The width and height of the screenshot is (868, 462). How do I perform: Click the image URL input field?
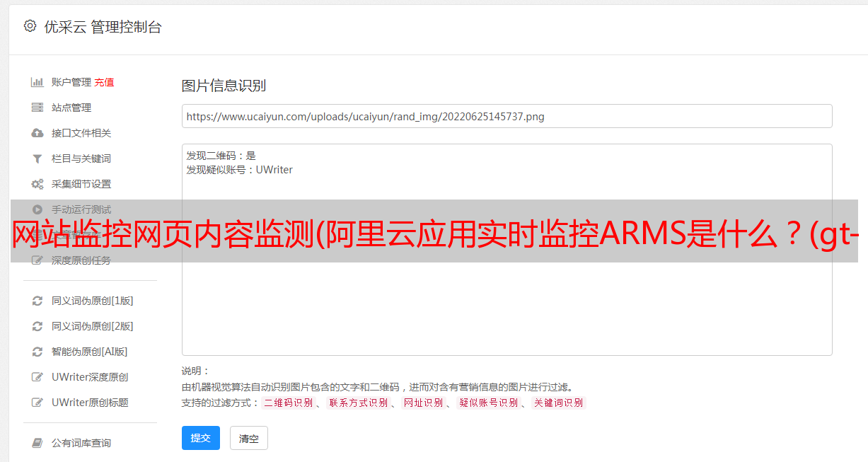click(507, 116)
